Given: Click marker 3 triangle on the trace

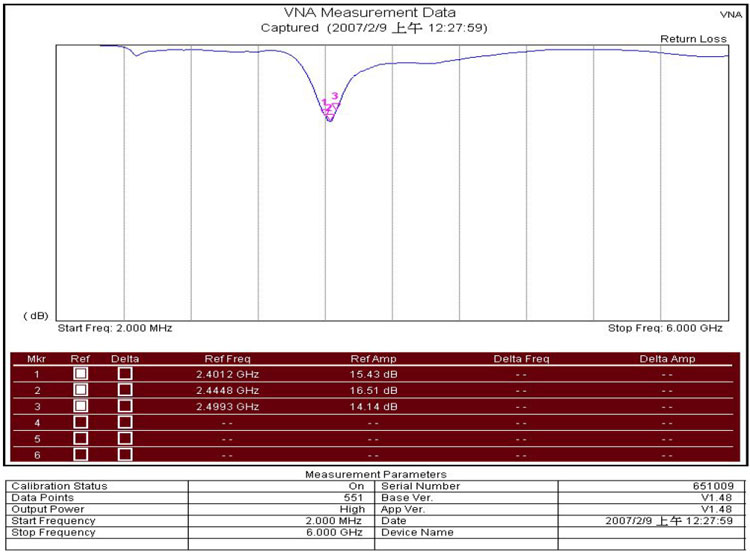Looking at the screenshot, I should (336, 106).
